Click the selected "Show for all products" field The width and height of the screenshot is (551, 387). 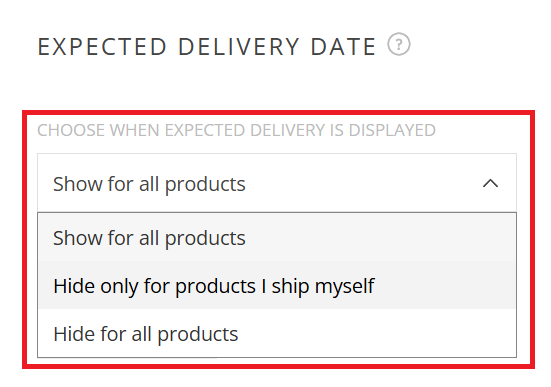(277, 183)
